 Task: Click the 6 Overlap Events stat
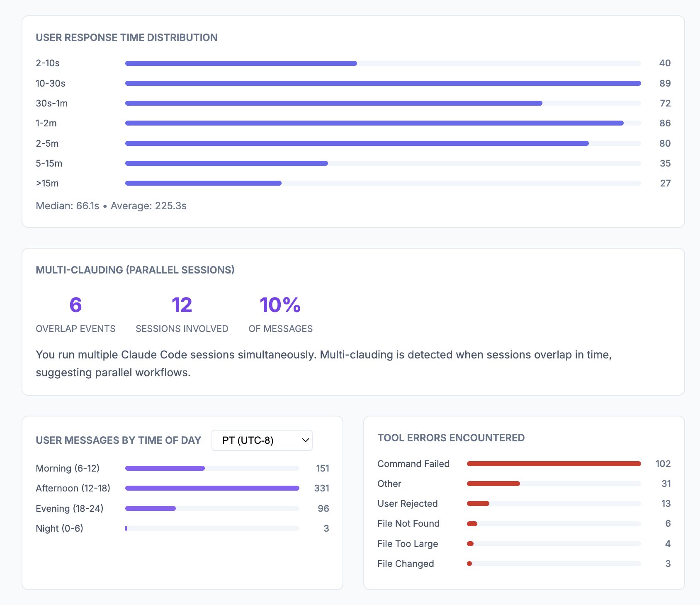point(75,305)
